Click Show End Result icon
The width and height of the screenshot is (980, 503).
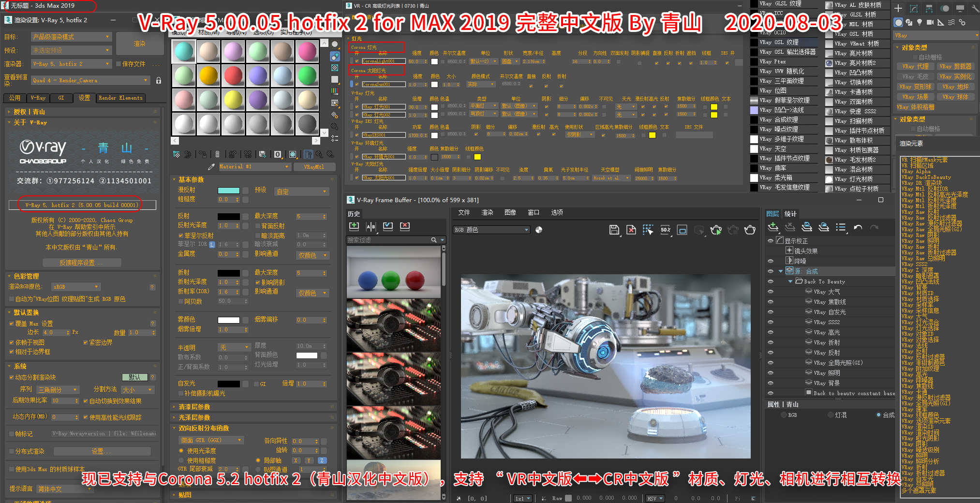[x=308, y=154]
